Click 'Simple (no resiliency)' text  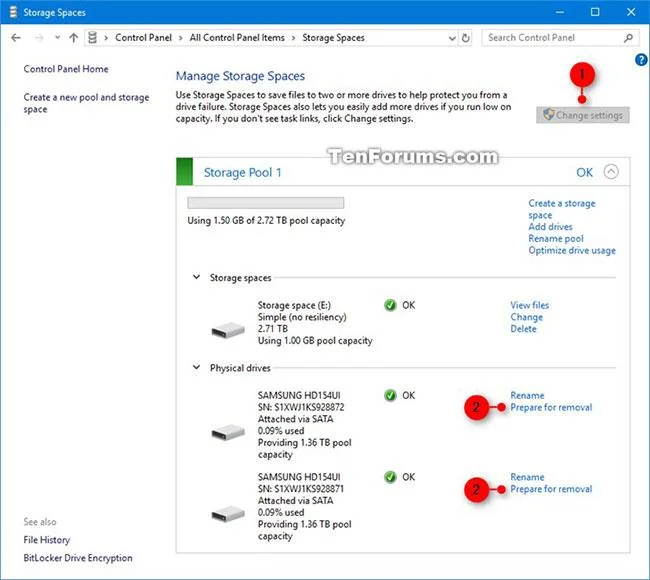pos(302,317)
